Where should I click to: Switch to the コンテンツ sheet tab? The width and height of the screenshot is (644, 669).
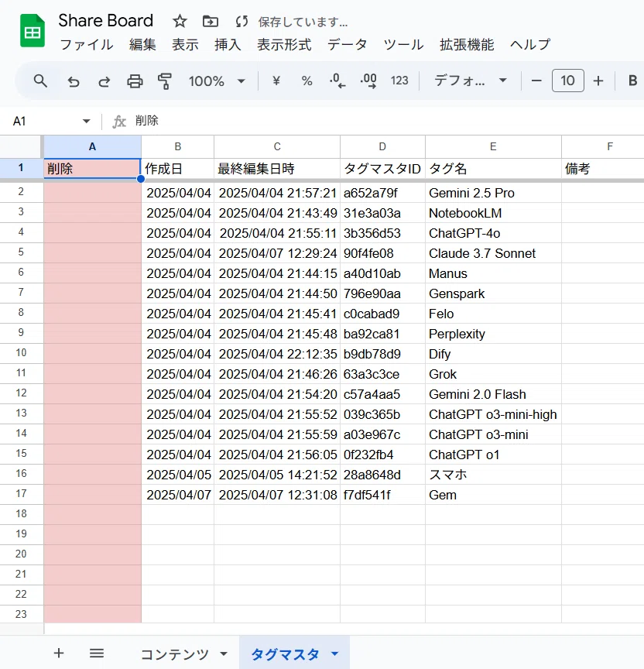tap(175, 654)
